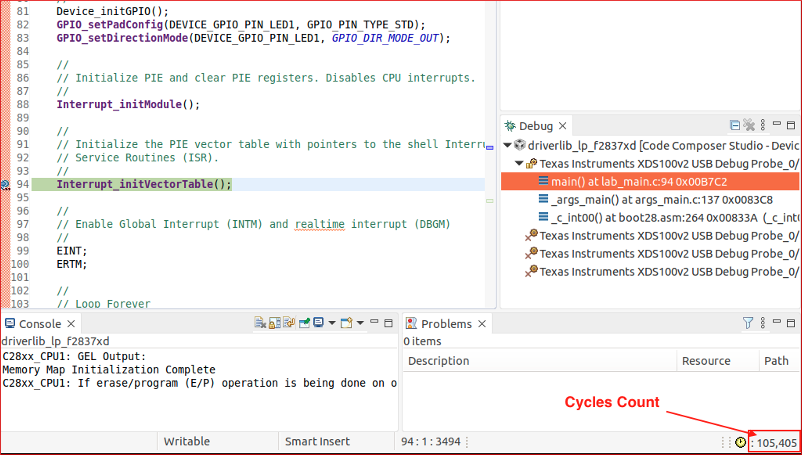
Task: Click cursor position 94 : 1 : 3494
Action: (431, 442)
